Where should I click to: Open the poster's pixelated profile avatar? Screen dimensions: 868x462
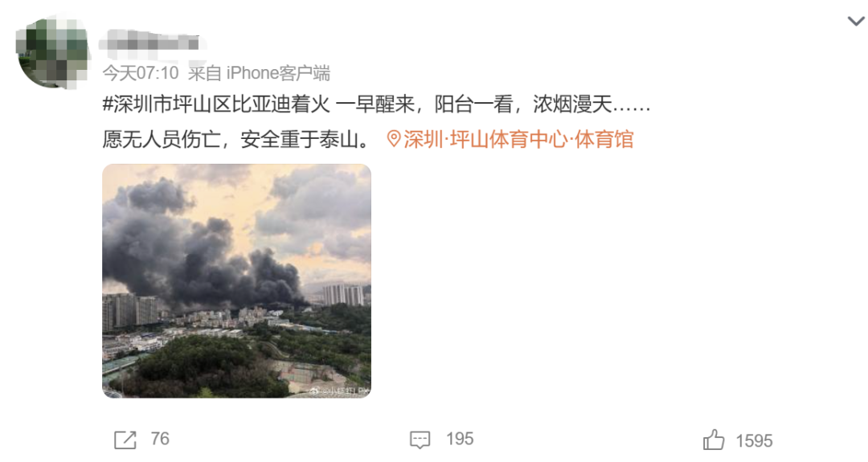point(53,52)
